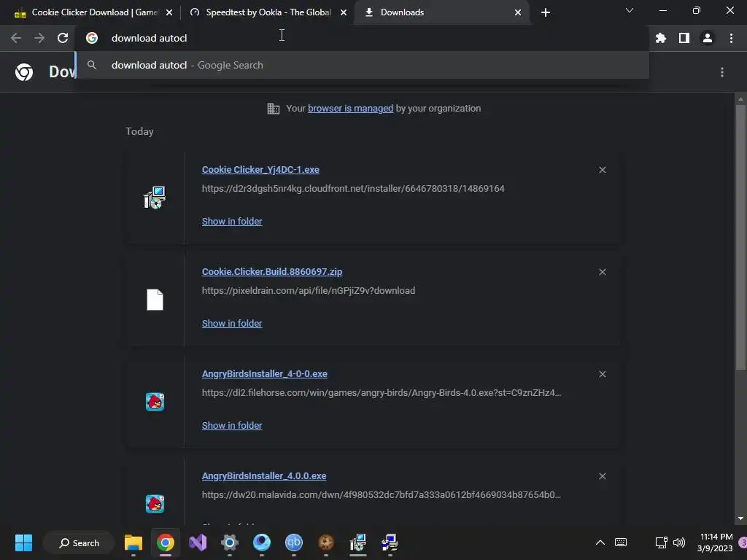Screen dimensions: 747x560
Task: Open the qBittorrent taskbar icon
Action: pyautogui.click(x=294, y=542)
